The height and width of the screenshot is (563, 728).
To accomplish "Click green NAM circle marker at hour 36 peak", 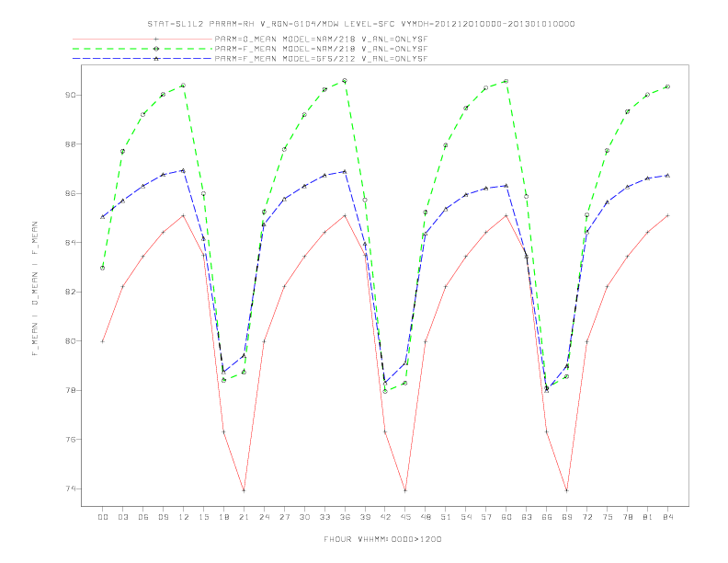I will click(x=345, y=81).
